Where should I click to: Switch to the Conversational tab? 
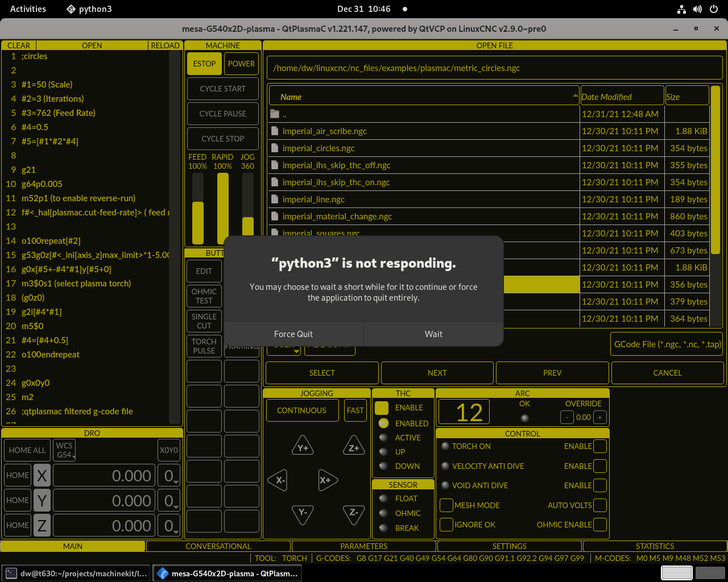click(x=218, y=546)
